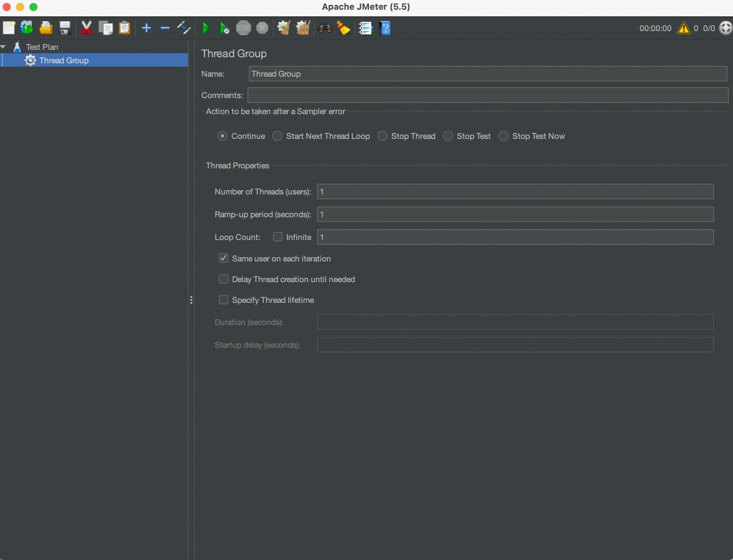Save the test plan
The width and height of the screenshot is (733, 560).
click(x=65, y=27)
